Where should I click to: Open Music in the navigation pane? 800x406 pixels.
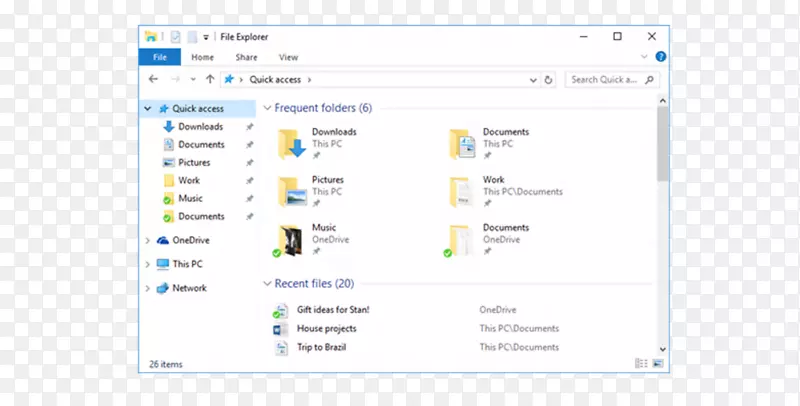[190, 198]
